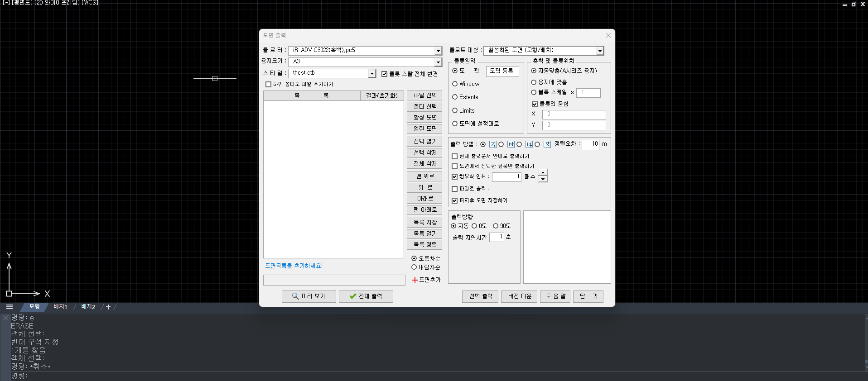Viewport: 868px width, 381px height.
Task: Open the 스타일 plot style dropdown
Action: (372, 73)
